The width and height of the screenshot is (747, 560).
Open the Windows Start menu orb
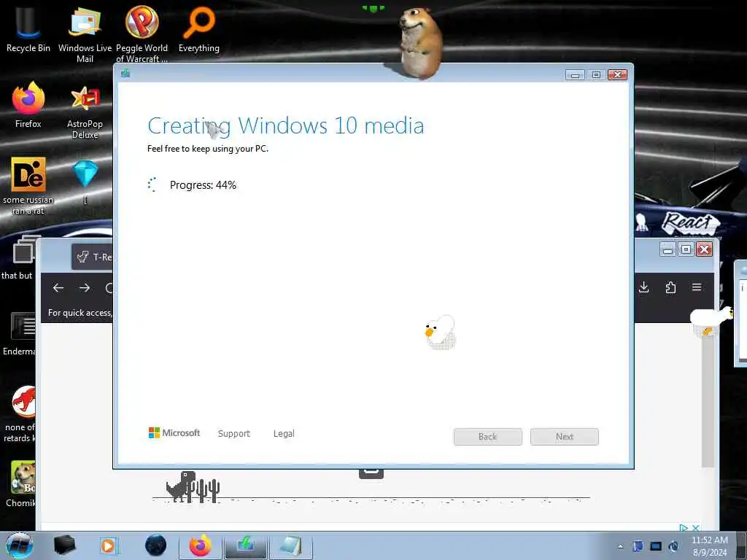point(19,545)
